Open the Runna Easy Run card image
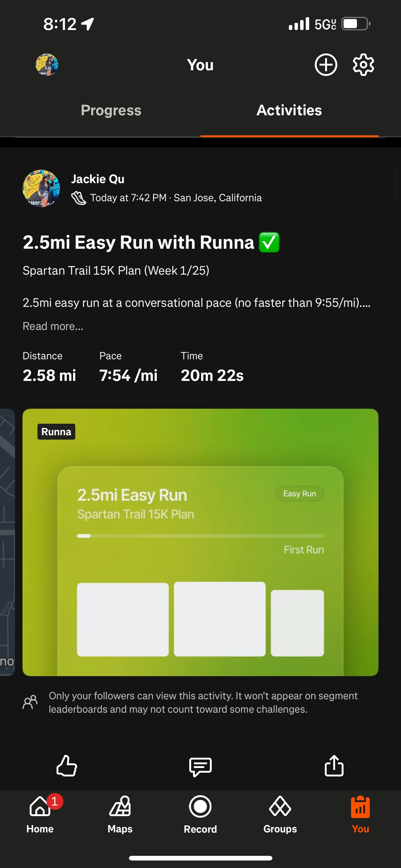Screen dimensions: 401x868 click(x=200, y=542)
